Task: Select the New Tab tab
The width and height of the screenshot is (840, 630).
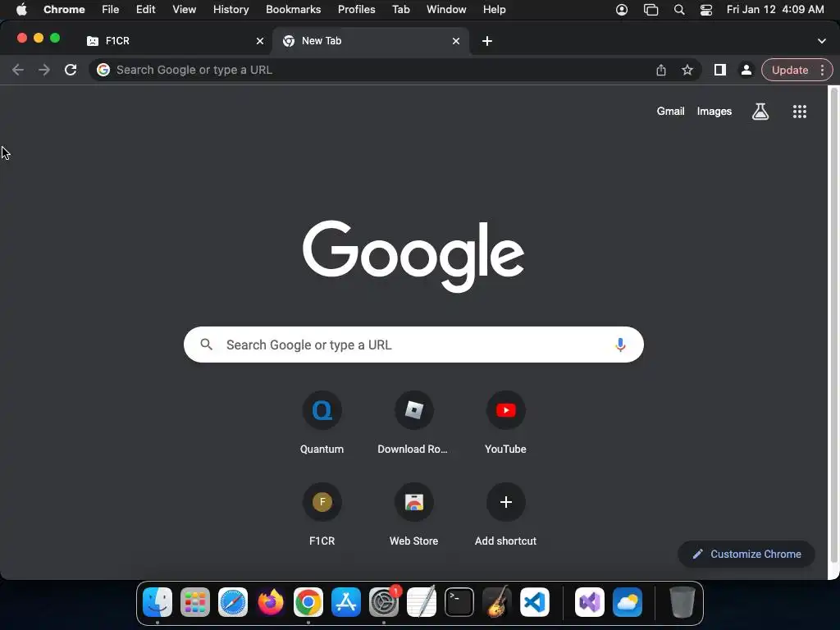Action: [x=371, y=41]
